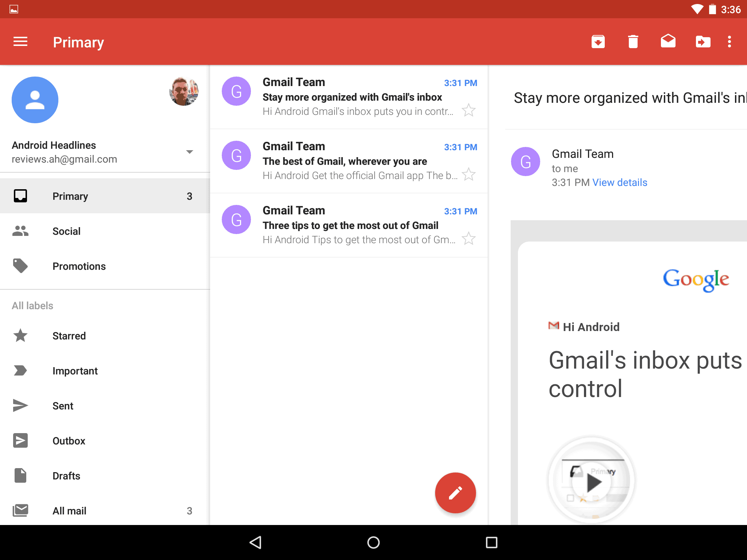The width and height of the screenshot is (747, 560).
Task: Open the Drafts label
Action: pos(105,475)
